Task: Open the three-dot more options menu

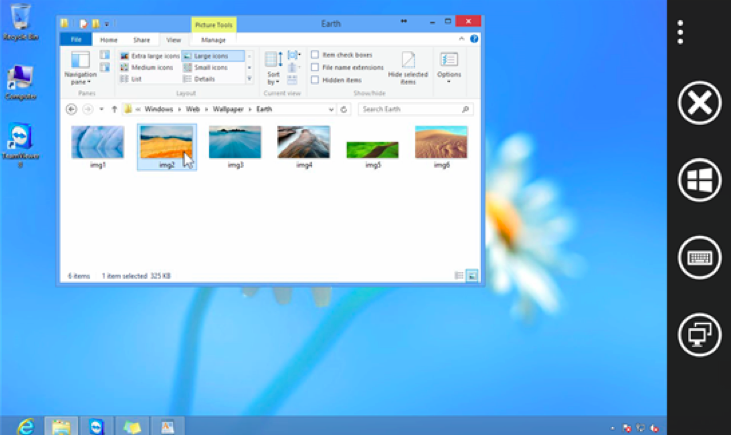Action: pos(680,32)
